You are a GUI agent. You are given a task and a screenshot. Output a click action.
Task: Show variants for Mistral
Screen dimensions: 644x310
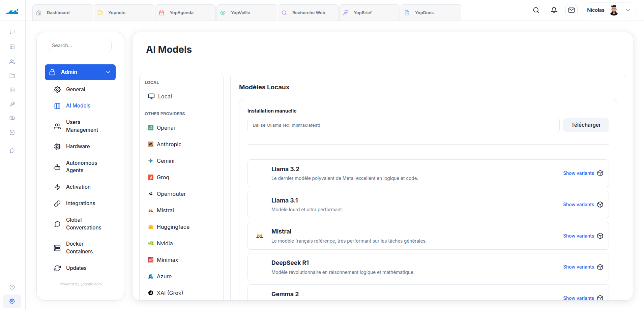[579, 236]
